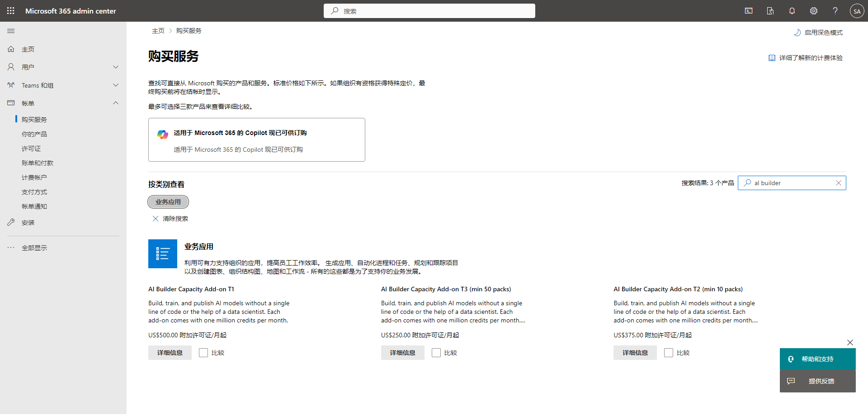This screenshot has height=415, width=868.
Task: Click the home icon in the sidebar
Action: click(x=11, y=49)
